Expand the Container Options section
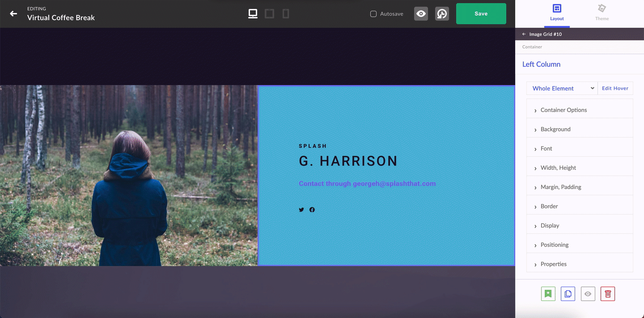Image resolution: width=644 pixels, height=318 pixels. (580, 110)
